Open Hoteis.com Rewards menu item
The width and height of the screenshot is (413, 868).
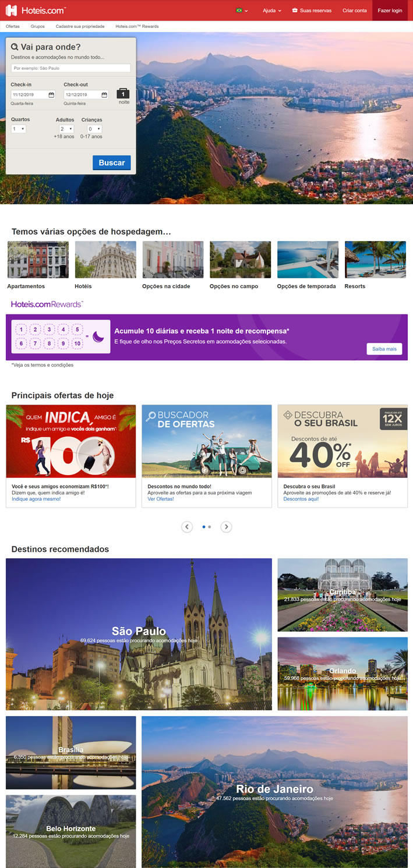(x=137, y=27)
